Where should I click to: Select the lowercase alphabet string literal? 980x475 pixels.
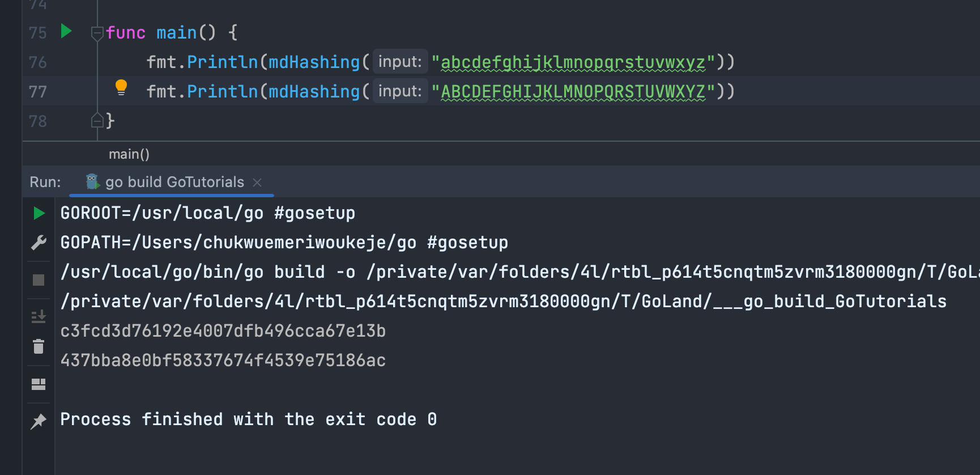click(574, 62)
